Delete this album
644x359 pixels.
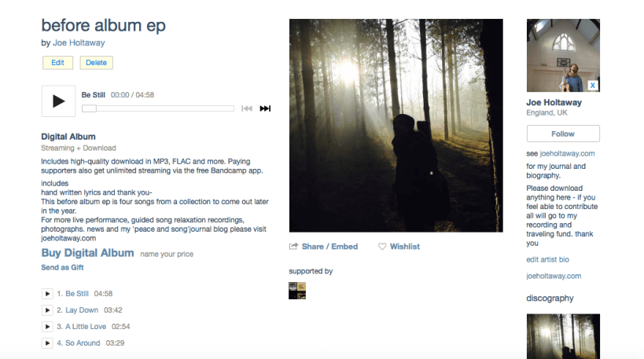pos(96,63)
